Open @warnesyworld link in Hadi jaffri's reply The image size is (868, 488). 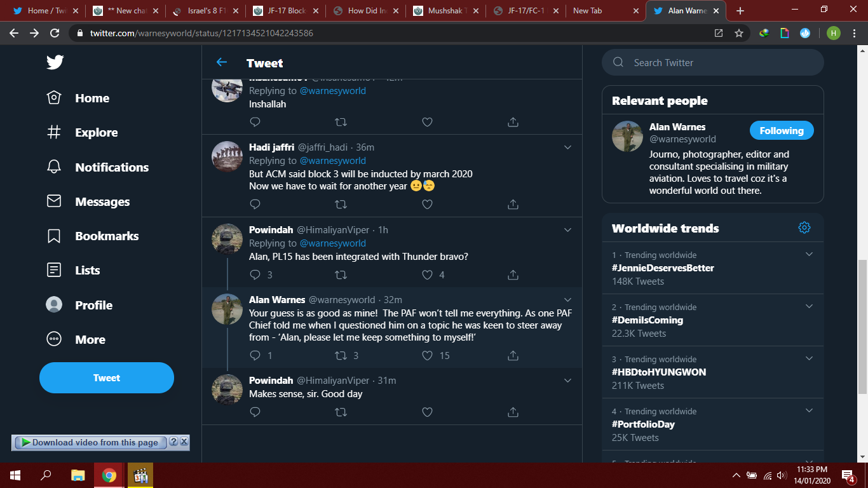pyautogui.click(x=333, y=161)
